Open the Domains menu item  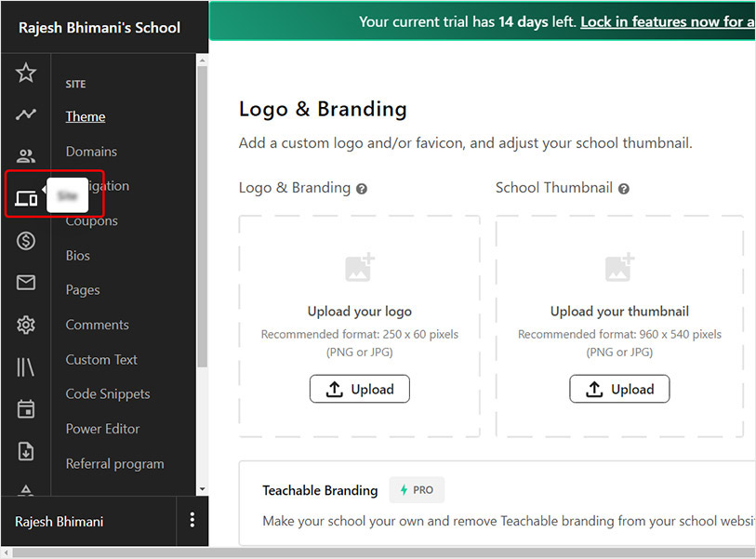pos(91,152)
